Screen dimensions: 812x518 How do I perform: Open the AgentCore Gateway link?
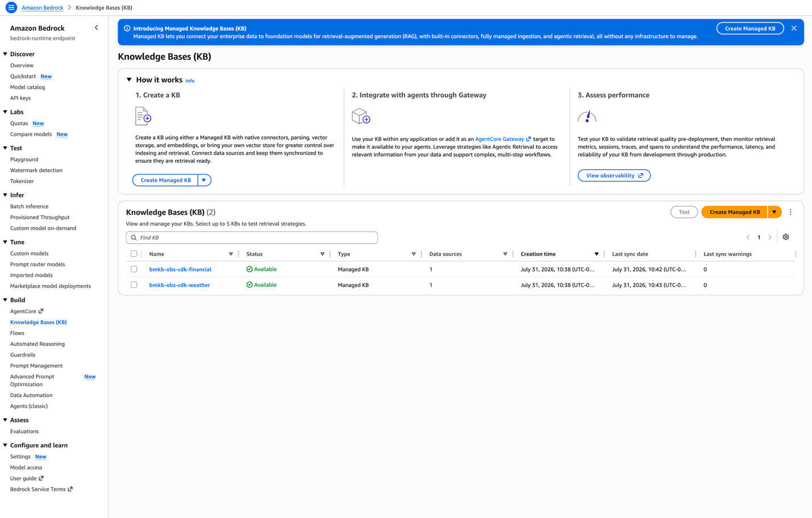click(503, 139)
